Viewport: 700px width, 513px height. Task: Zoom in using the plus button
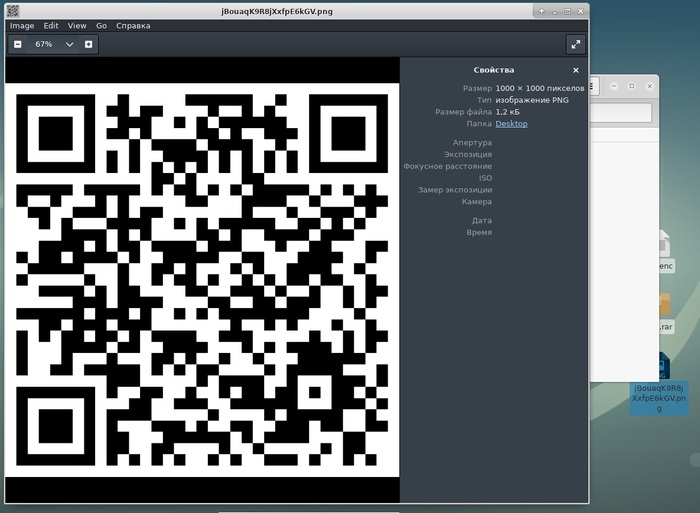click(89, 44)
